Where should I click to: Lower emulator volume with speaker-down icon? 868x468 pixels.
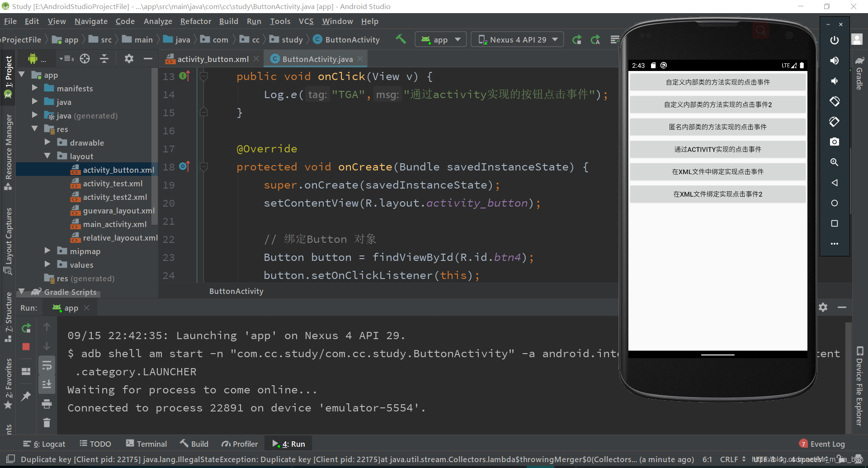click(x=835, y=81)
